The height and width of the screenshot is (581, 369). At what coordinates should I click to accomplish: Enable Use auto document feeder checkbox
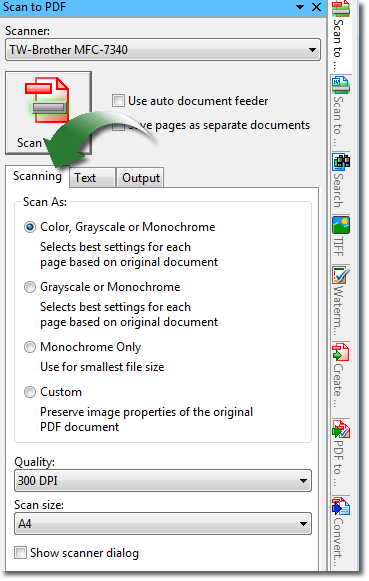click(118, 100)
